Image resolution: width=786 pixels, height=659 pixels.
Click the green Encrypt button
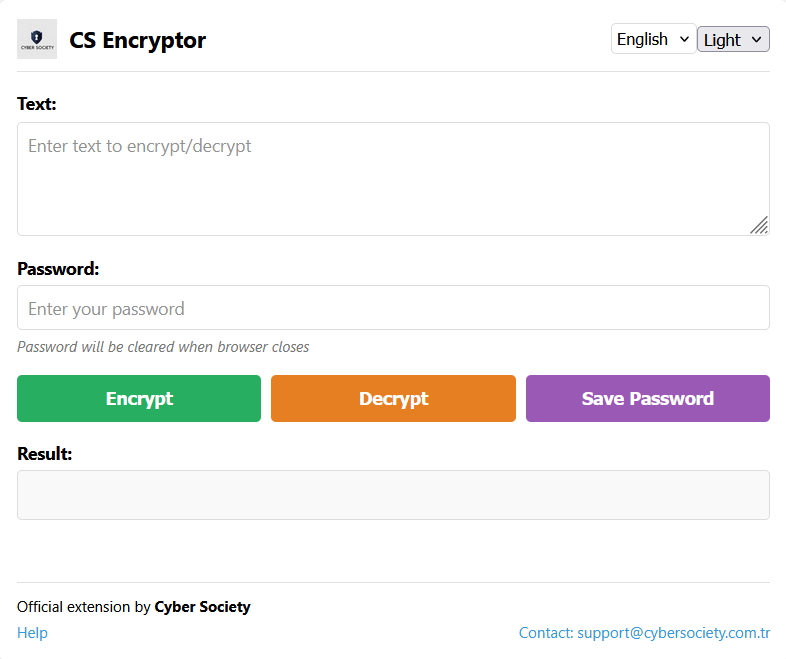pyautogui.click(x=139, y=398)
